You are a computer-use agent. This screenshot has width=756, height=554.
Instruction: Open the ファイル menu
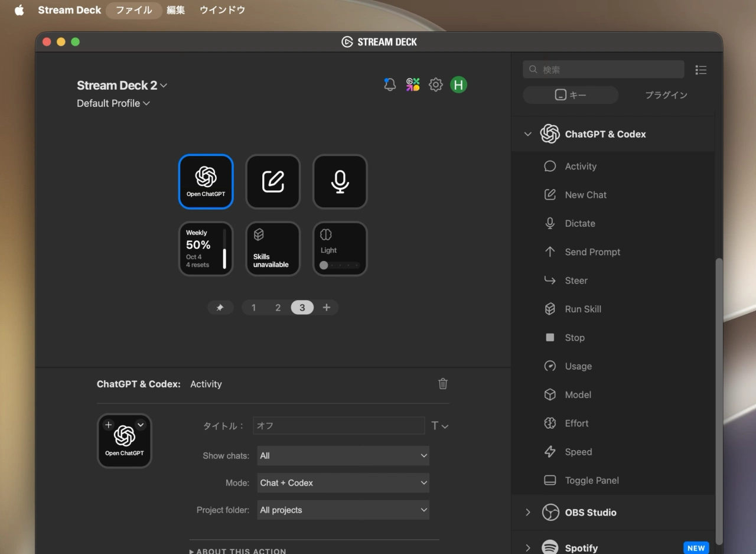point(134,10)
